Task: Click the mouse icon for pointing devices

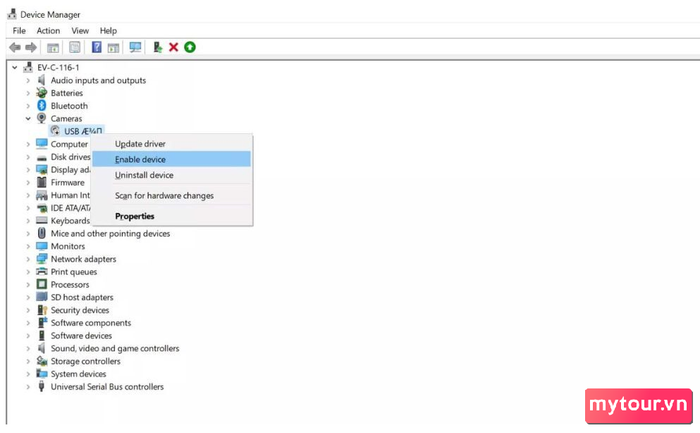Action: (42, 233)
